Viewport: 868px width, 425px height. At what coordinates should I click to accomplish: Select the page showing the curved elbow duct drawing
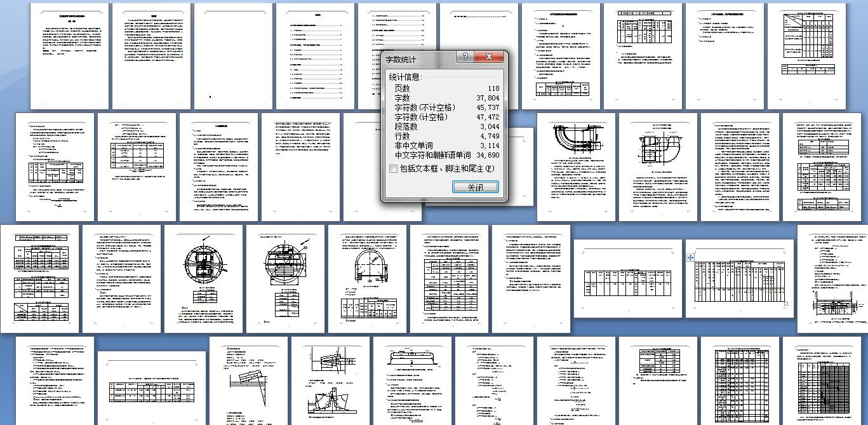pos(576,167)
